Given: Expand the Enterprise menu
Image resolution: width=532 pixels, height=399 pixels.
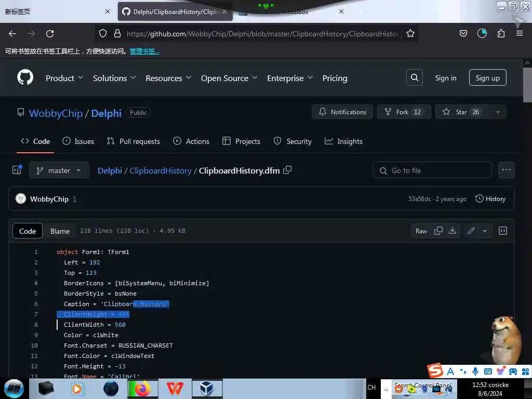Looking at the screenshot, I should pyautogui.click(x=290, y=78).
